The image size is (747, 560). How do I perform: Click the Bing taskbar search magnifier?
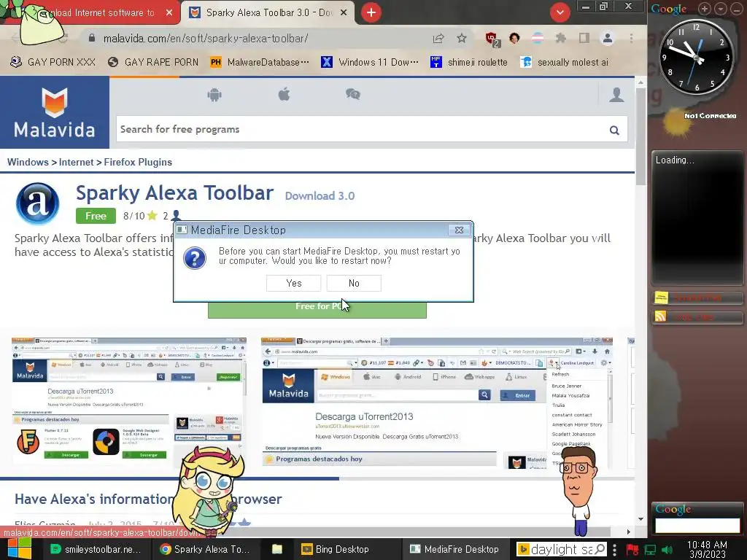tap(600, 550)
